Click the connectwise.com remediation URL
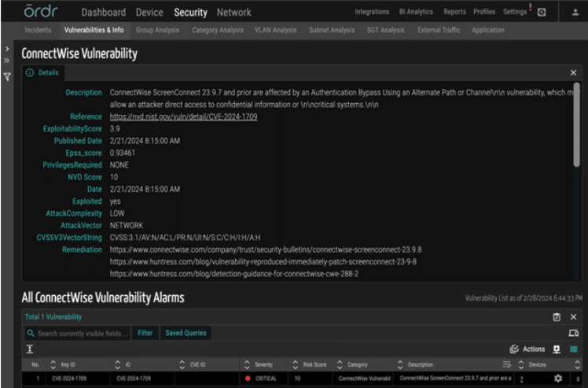 [x=266, y=249]
